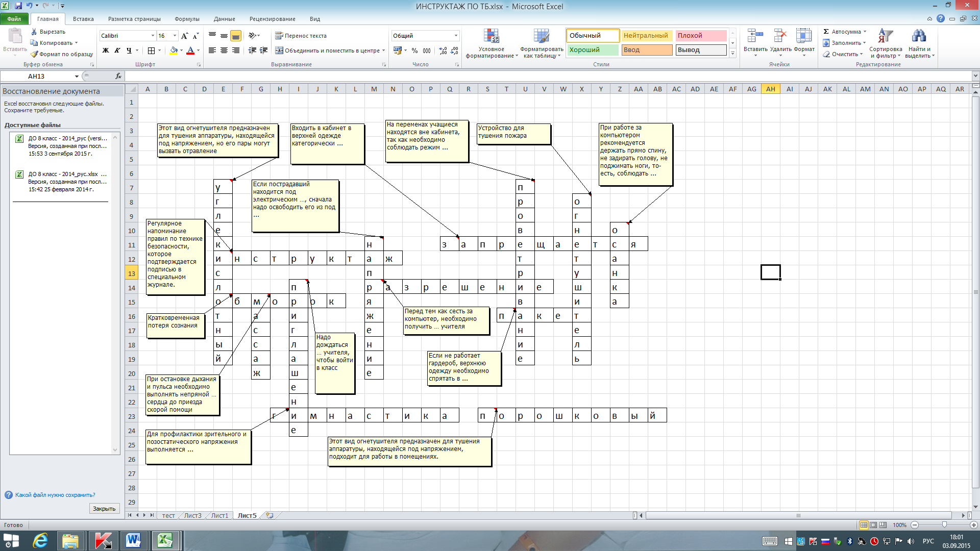This screenshot has height=551, width=980.
Task: Open Format cells menu
Action: [x=804, y=44]
